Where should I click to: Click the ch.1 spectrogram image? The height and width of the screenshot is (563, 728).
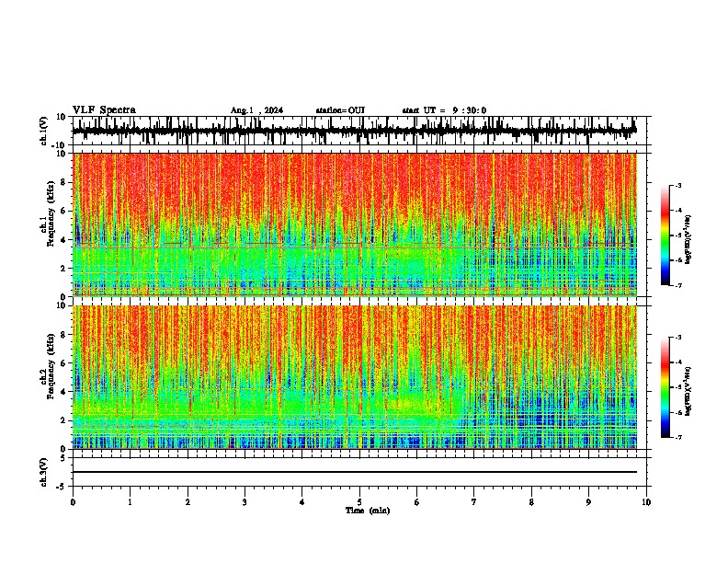[x=355, y=224]
